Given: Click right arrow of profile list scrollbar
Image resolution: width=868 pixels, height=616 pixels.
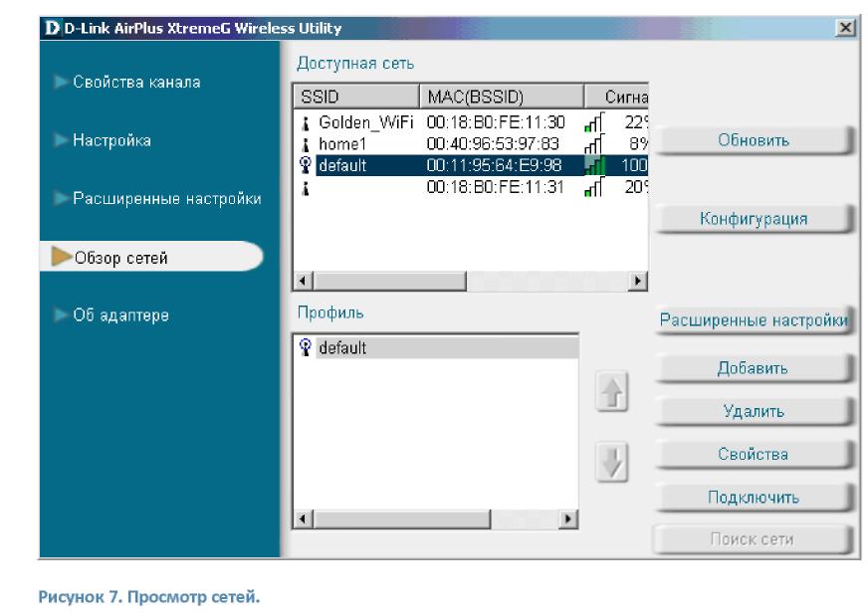Looking at the screenshot, I should pos(568,519).
